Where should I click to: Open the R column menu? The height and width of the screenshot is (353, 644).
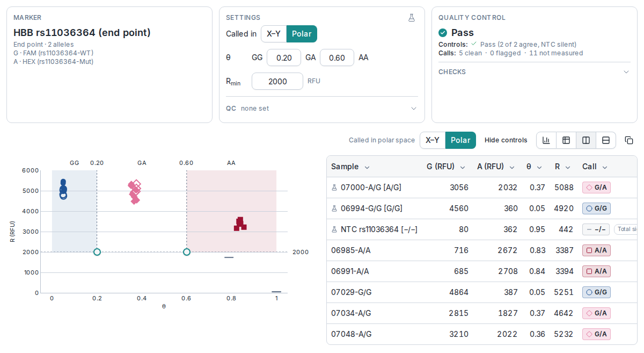[567, 167]
